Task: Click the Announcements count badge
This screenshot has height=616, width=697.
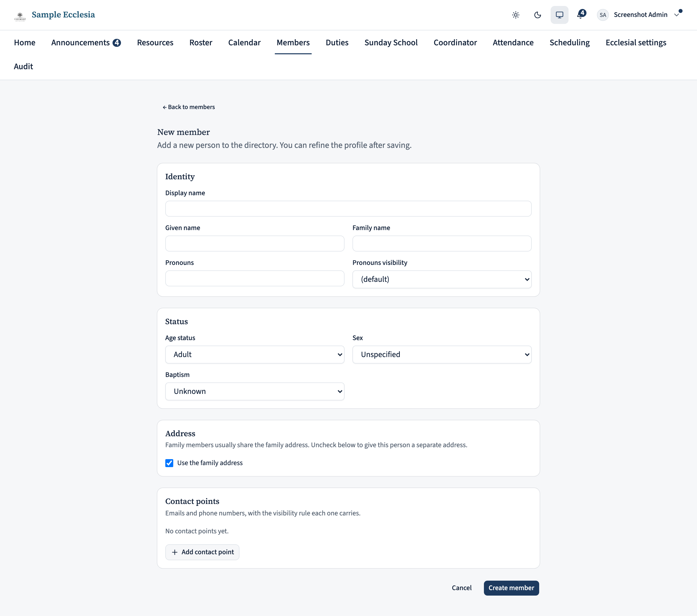Action: coord(116,43)
